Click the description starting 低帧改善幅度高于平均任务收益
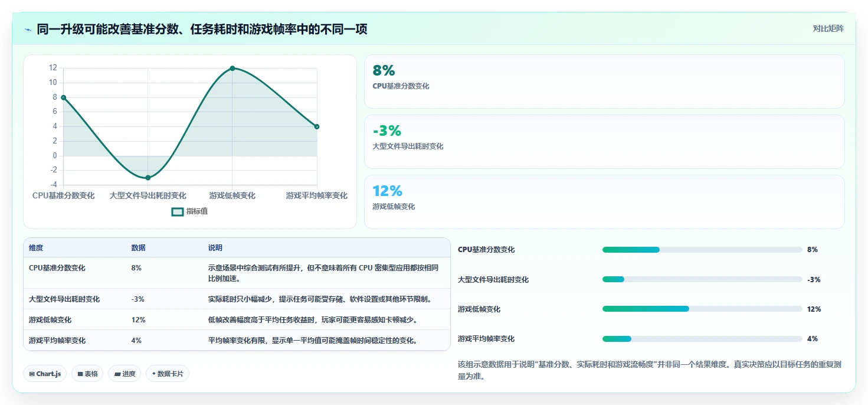 click(x=313, y=320)
